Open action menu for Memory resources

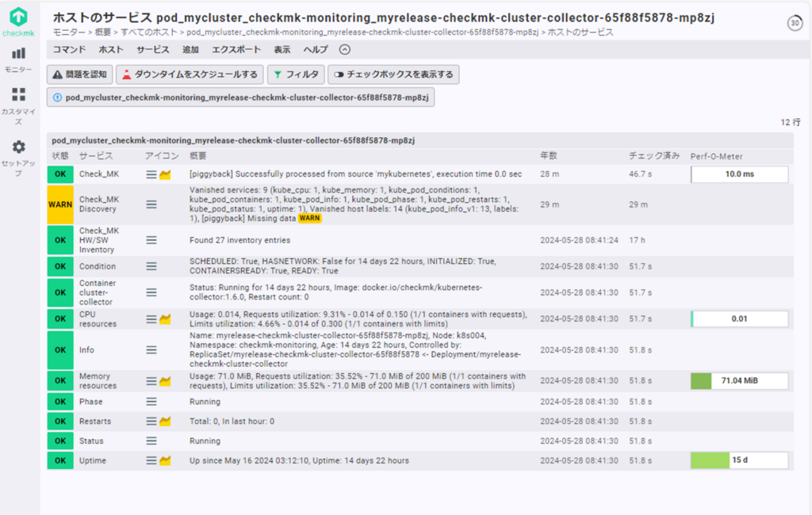pyautogui.click(x=151, y=381)
